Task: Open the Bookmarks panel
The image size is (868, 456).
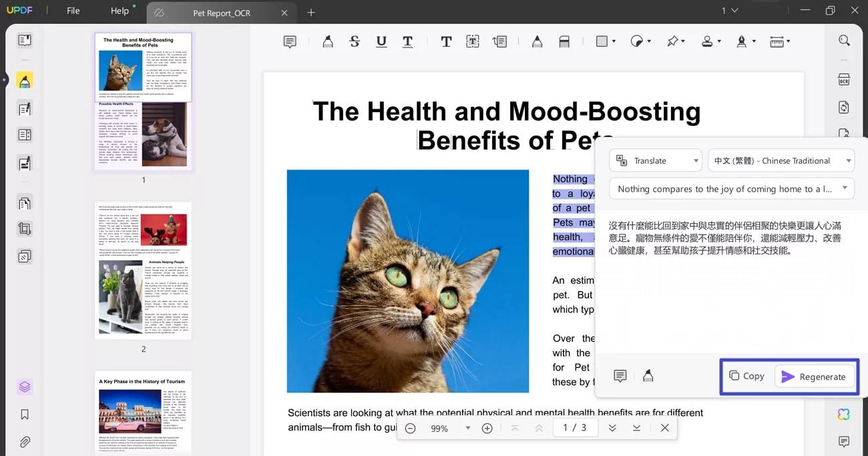Action: tap(25, 415)
